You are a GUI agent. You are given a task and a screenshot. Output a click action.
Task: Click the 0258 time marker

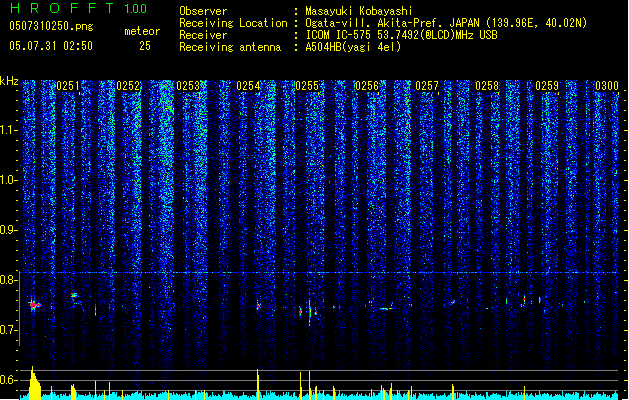pyautogui.click(x=487, y=86)
